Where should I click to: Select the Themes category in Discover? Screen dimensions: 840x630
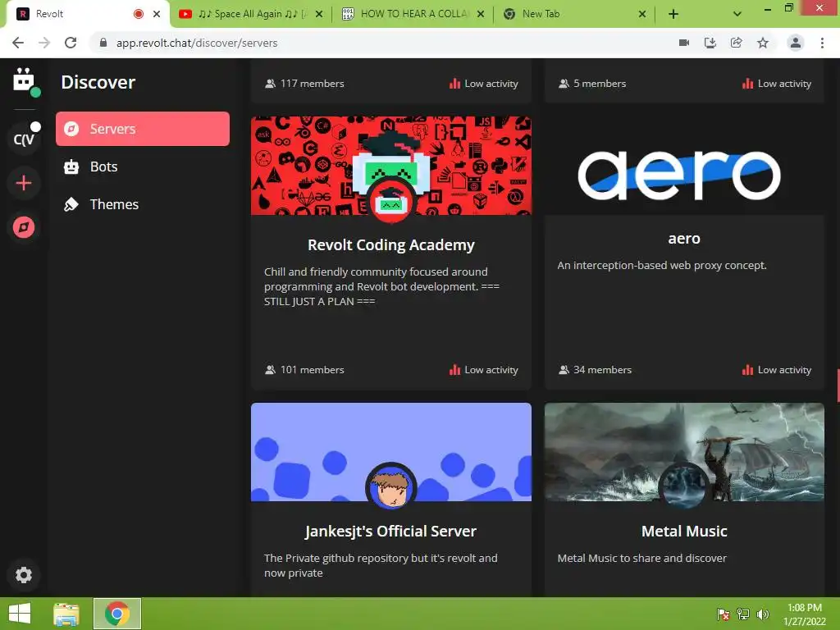click(x=143, y=204)
